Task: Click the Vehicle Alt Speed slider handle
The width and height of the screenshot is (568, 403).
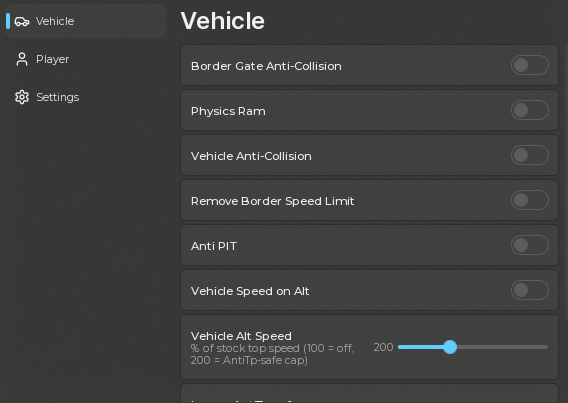Action: (450, 347)
